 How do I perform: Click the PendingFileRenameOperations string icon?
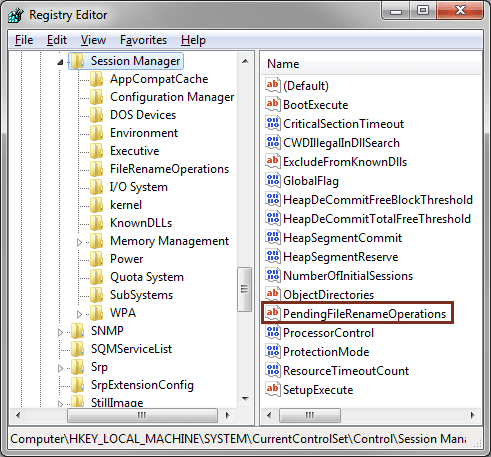(272, 313)
